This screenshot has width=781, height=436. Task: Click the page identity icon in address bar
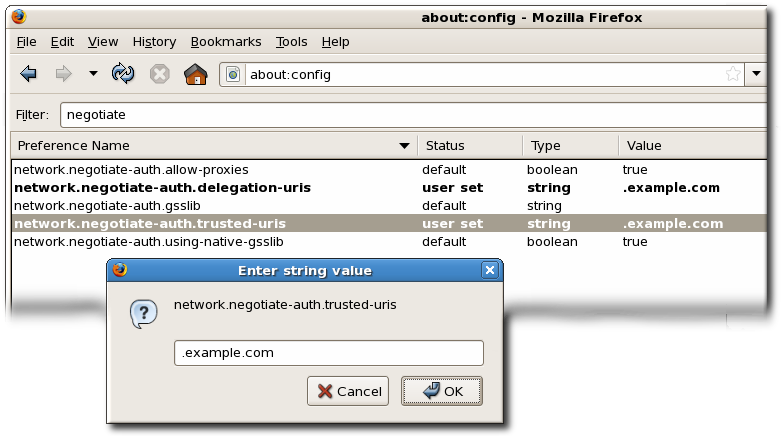click(233, 74)
